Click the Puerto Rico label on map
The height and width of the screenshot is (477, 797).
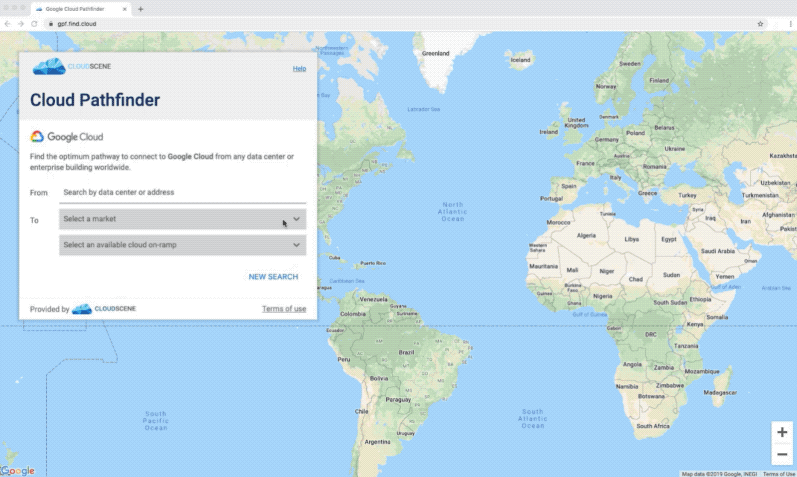(373, 263)
